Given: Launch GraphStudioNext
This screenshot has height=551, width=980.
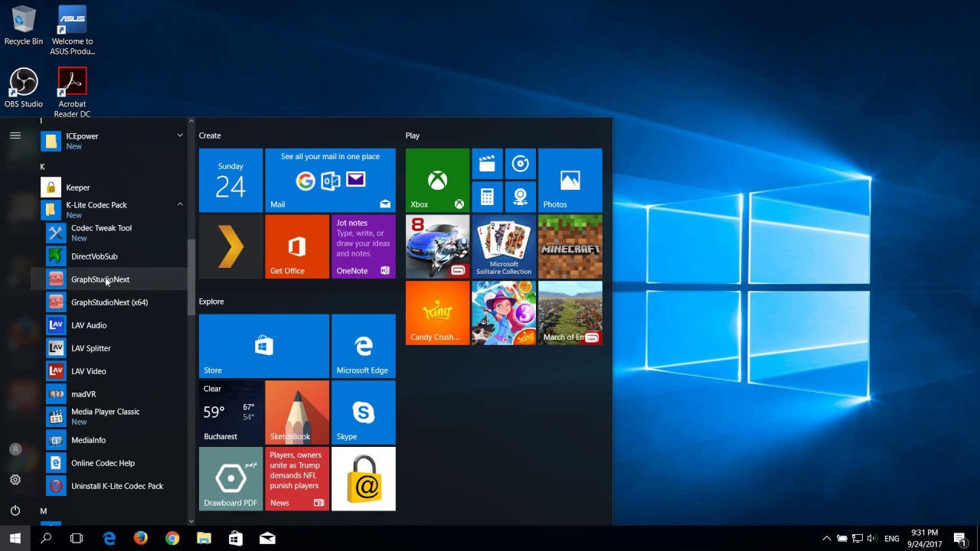Looking at the screenshot, I should point(109,279).
